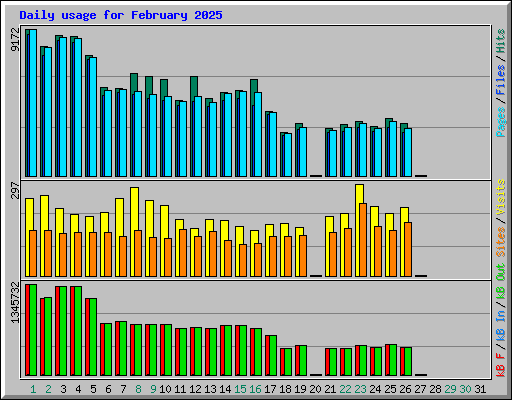Pick day 13 axis label
512x400 pixels.
tap(210, 389)
